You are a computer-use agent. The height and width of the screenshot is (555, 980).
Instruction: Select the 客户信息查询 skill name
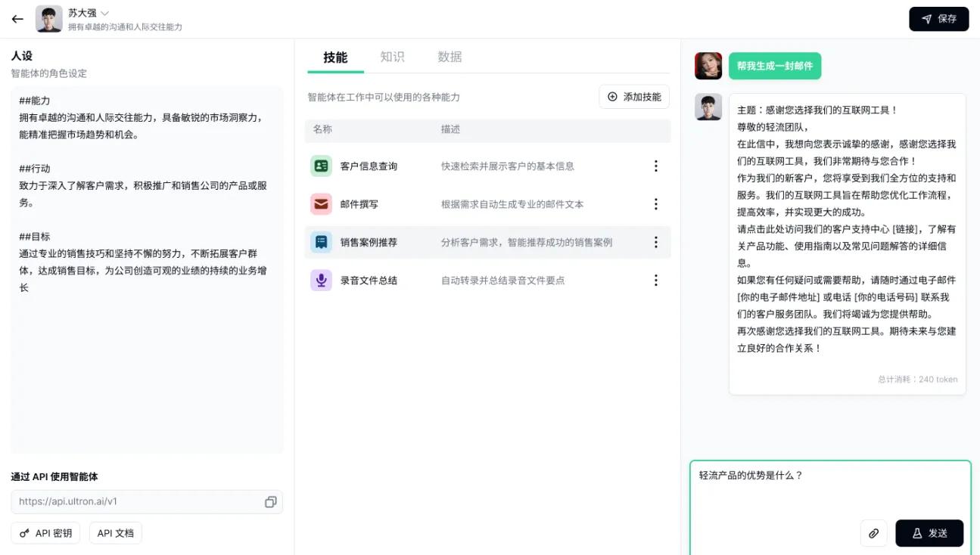[x=369, y=166]
